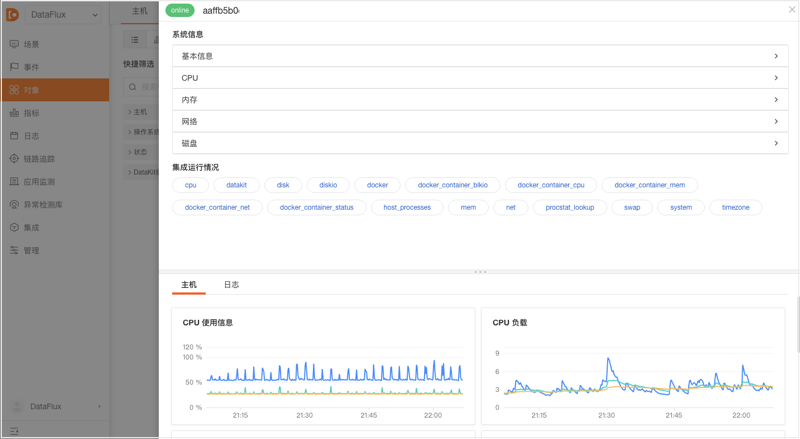Click the 系统信息 heading
The height and width of the screenshot is (439, 800).
tap(188, 35)
